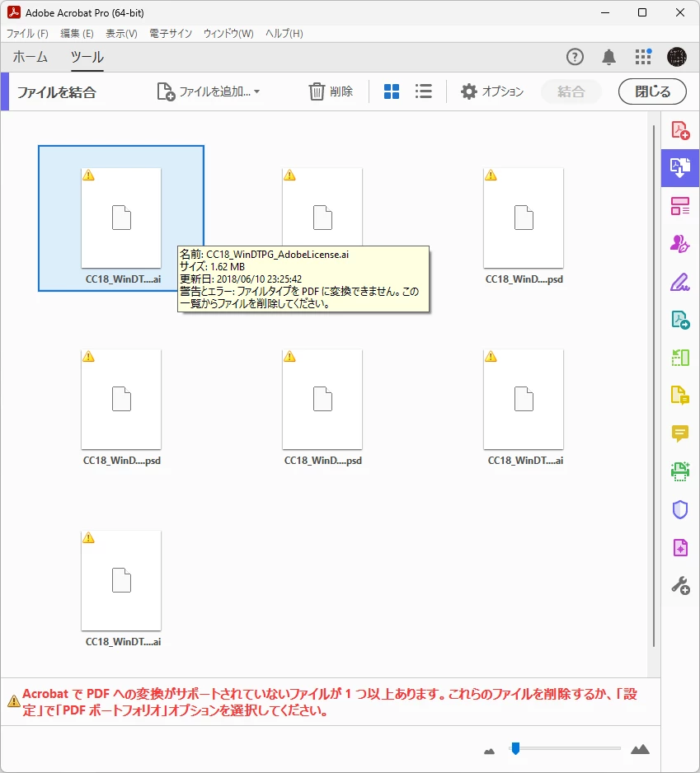700x773 pixels.
Task: Switch to the ホーム tab
Action: pyautogui.click(x=30, y=57)
